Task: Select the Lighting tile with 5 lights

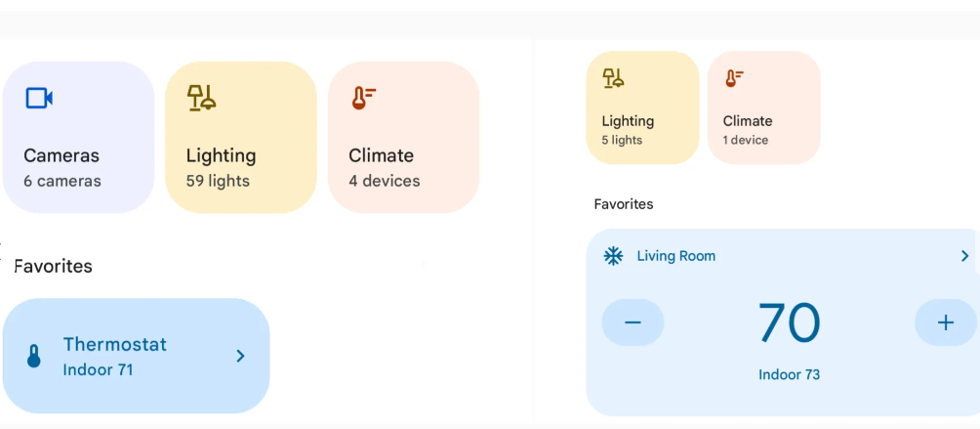Action: (x=642, y=107)
